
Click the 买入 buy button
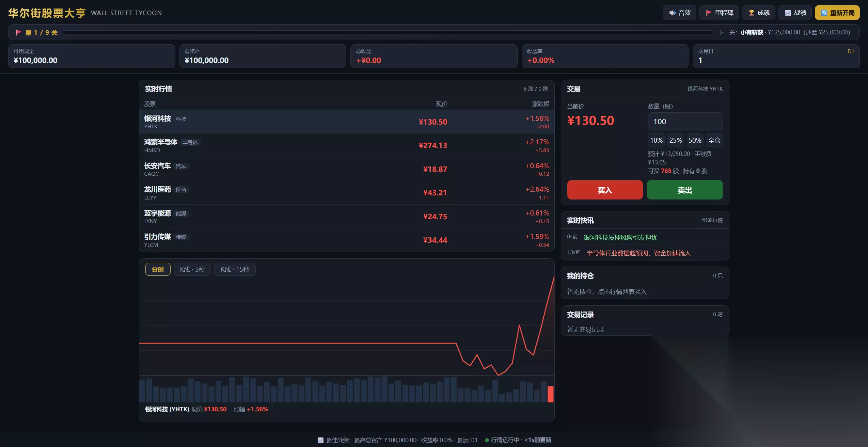click(605, 190)
